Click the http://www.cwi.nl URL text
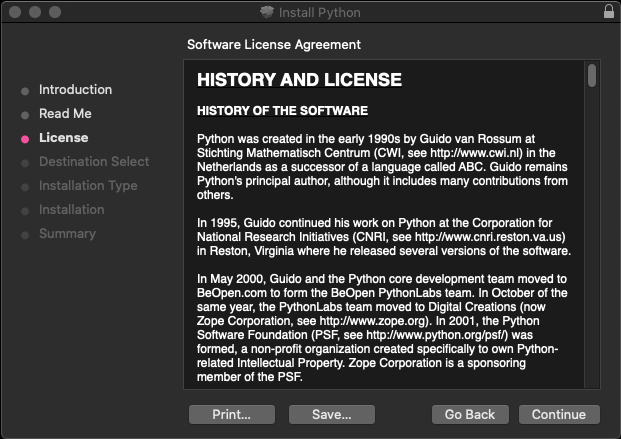The width and height of the screenshot is (621, 439). pyautogui.click(x=476, y=153)
